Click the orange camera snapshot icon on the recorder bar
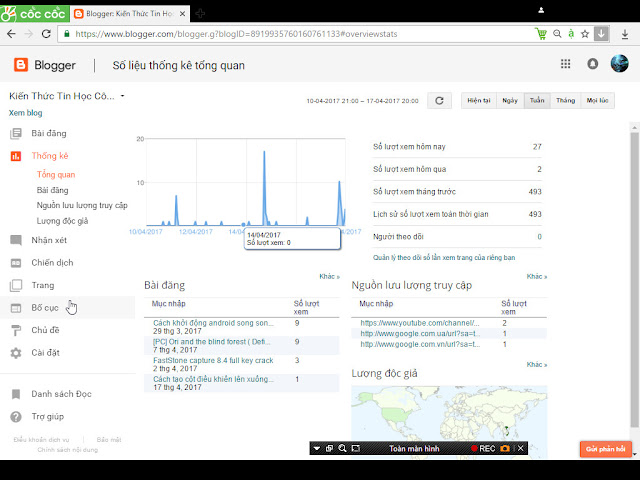The image size is (640, 480). [505, 449]
